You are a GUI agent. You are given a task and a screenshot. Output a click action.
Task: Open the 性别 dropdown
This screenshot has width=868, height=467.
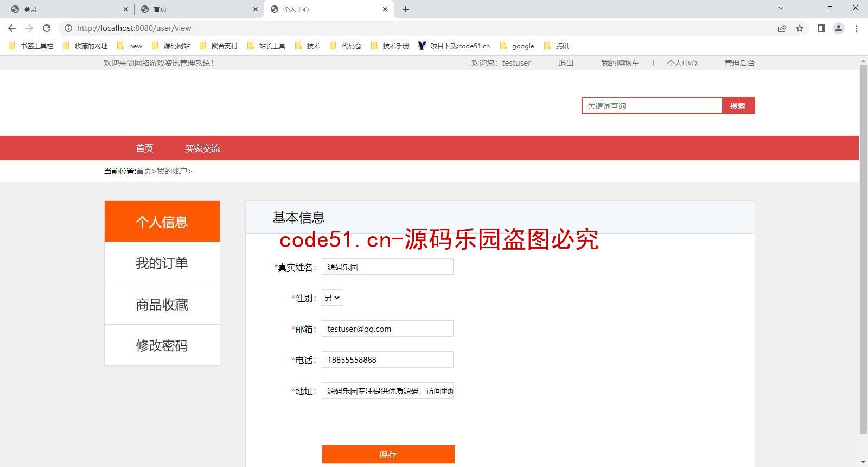(x=332, y=298)
